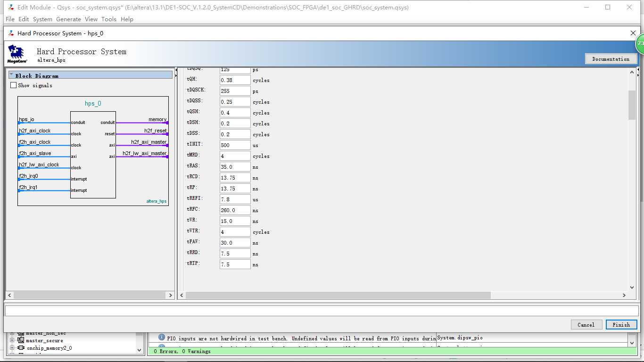Select the memory conduit port label
Image resolution: width=644 pixels, height=362 pixels.
[157, 120]
